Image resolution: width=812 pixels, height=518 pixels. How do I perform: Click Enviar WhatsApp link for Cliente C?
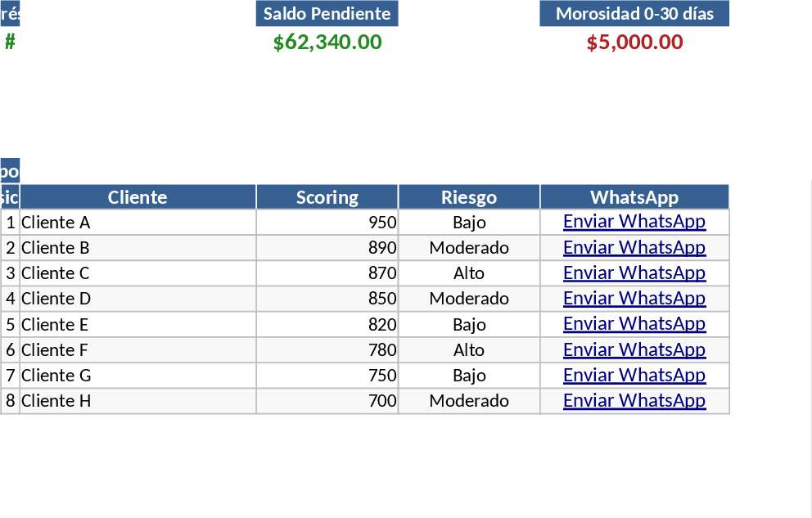(x=634, y=273)
